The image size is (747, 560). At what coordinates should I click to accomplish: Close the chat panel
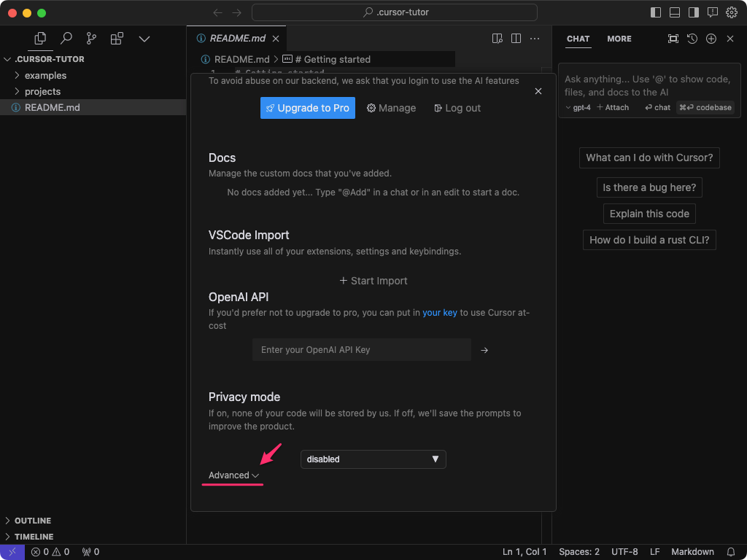tap(730, 39)
